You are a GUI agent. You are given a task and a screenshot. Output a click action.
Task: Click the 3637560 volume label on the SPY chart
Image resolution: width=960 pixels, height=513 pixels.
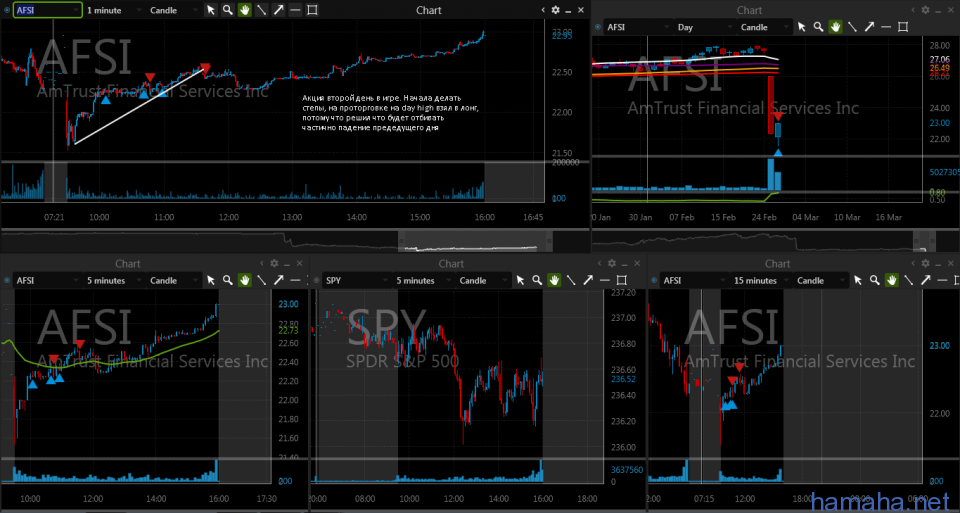(627, 470)
